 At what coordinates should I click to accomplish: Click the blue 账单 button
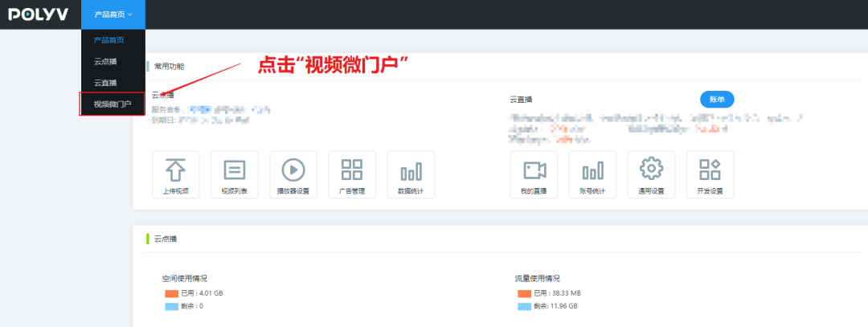717,99
